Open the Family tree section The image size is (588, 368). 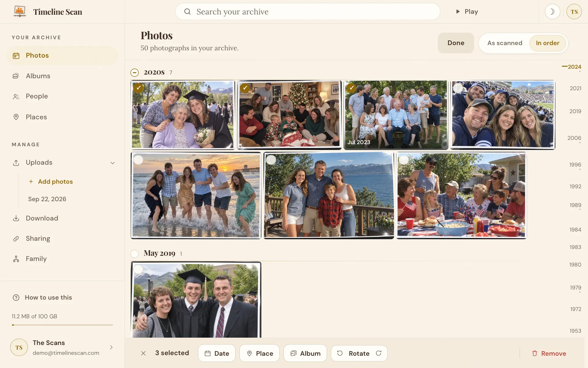pos(62,259)
